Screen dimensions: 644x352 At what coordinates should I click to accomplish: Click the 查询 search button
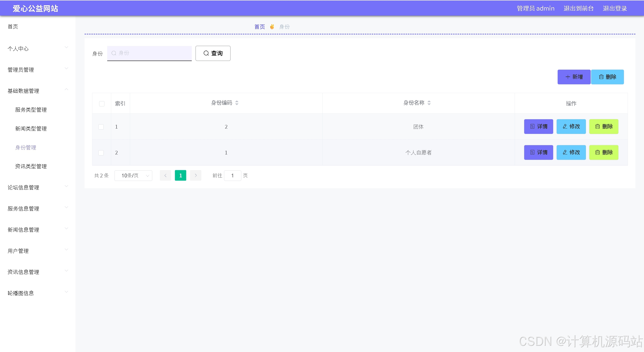pos(213,53)
